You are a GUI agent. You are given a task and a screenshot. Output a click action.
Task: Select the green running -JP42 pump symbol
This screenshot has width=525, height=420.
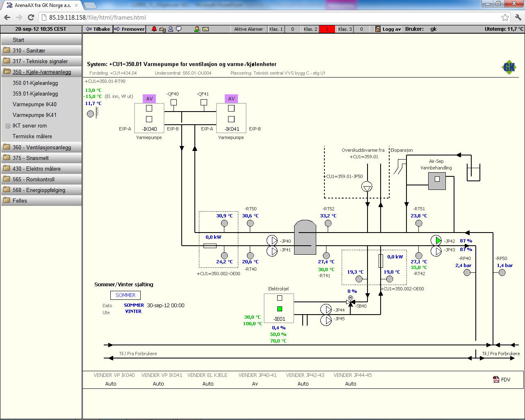436,241
